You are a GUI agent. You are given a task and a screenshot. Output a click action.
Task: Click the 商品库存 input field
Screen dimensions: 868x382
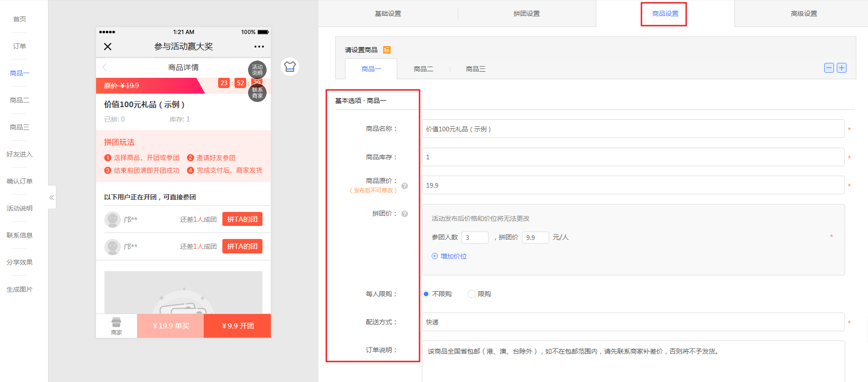pyautogui.click(x=633, y=157)
